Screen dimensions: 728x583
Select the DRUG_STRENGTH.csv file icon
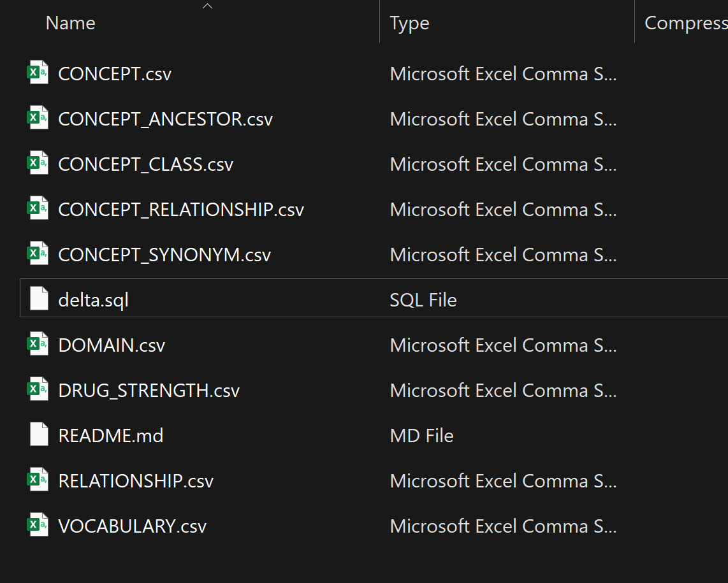(38, 389)
